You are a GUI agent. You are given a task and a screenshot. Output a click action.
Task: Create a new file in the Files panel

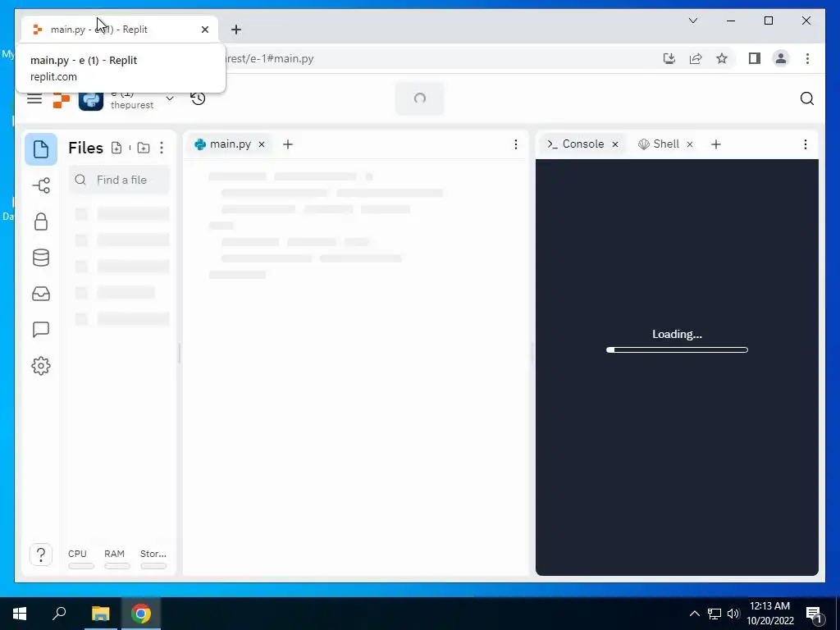(116, 148)
